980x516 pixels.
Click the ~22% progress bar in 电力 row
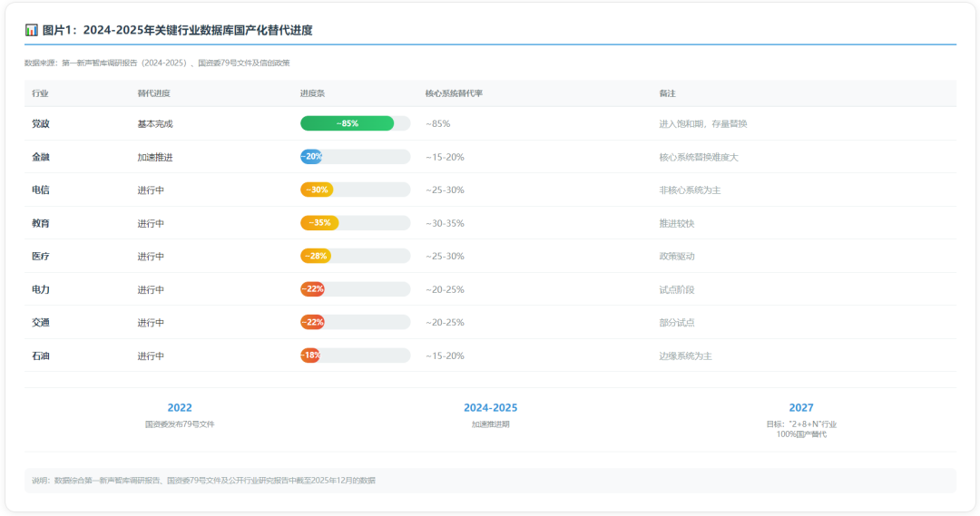[312, 288]
